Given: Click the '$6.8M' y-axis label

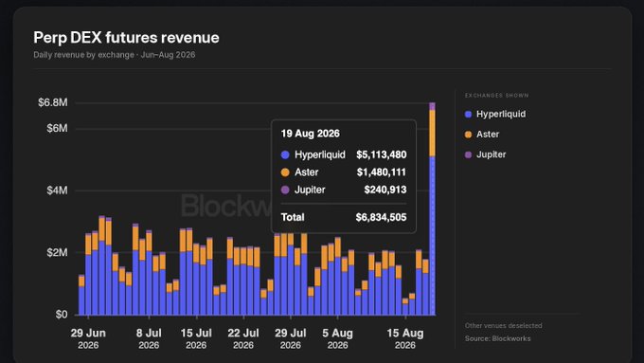Looking at the screenshot, I should point(53,102).
